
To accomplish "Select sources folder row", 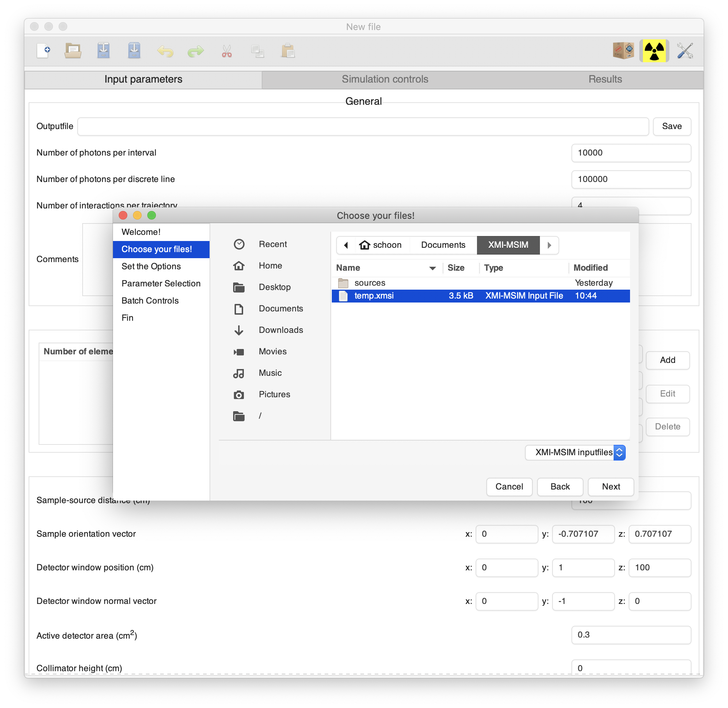I will pos(480,283).
